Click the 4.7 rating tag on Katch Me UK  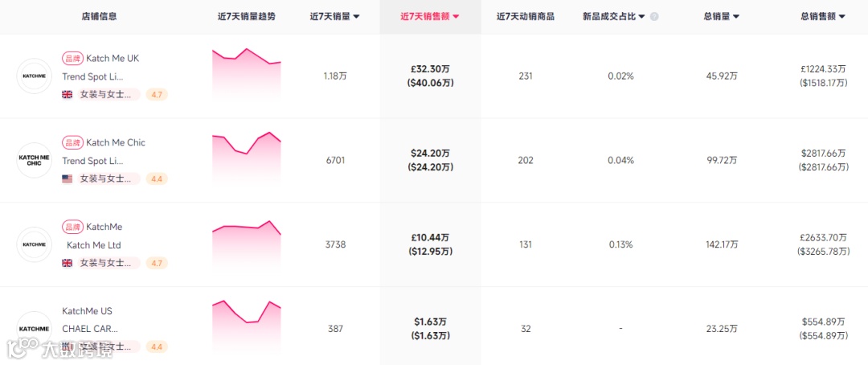coord(157,94)
